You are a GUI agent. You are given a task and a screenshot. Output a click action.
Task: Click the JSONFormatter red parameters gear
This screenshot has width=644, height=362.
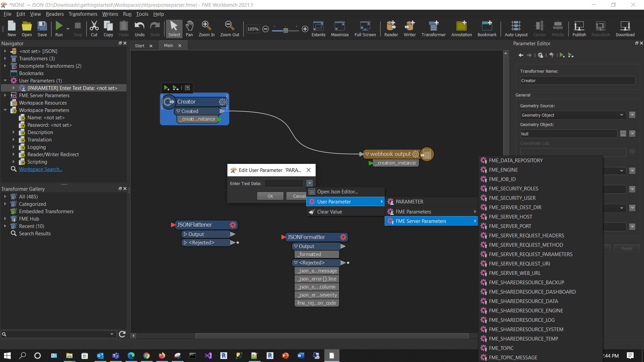tap(343, 237)
